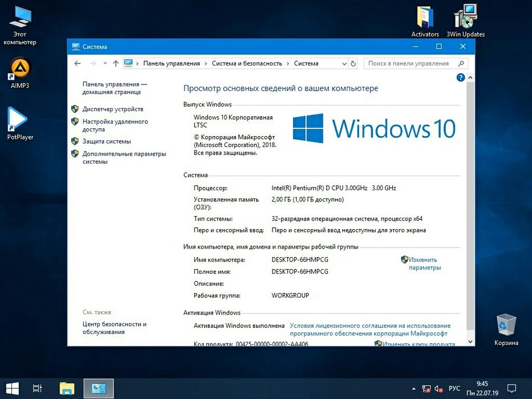Viewport: 532px width, 399px height.
Task: Open Панель управления — домашняя страница link
Action: [115, 88]
